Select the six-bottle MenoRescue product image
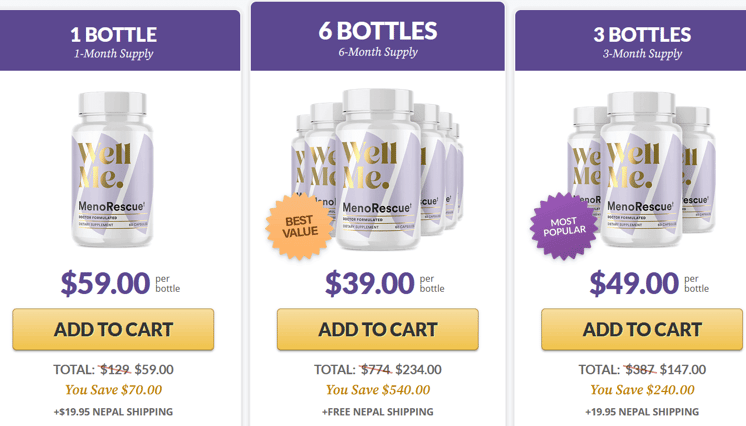This screenshot has height=426, width=746. [x=378, y=169]
